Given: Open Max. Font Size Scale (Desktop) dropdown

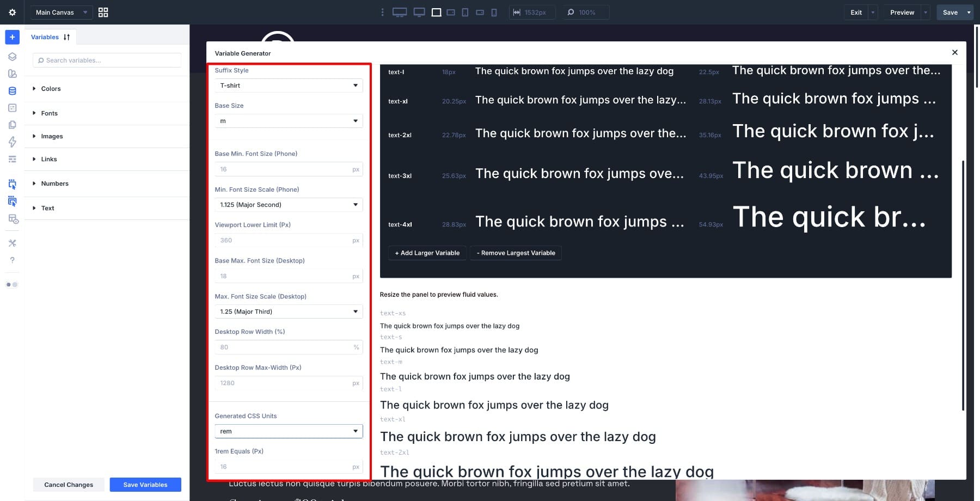Looking at the screenshot, I should coord(289,311).
